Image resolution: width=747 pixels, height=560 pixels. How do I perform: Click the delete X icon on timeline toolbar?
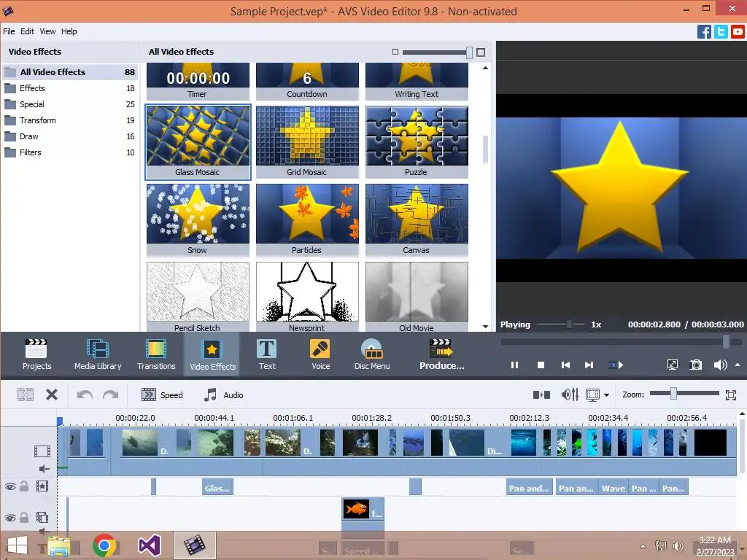coord(52,394)
